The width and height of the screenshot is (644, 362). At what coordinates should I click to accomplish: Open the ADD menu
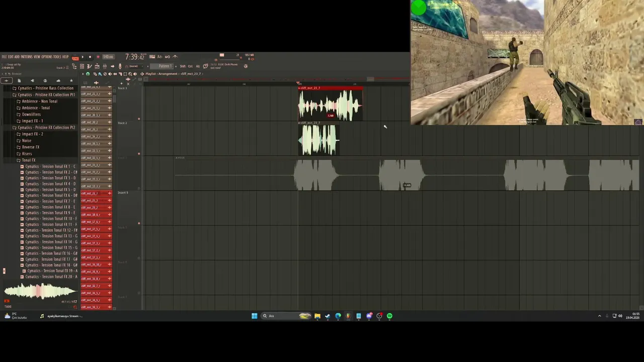pos(17,57)
